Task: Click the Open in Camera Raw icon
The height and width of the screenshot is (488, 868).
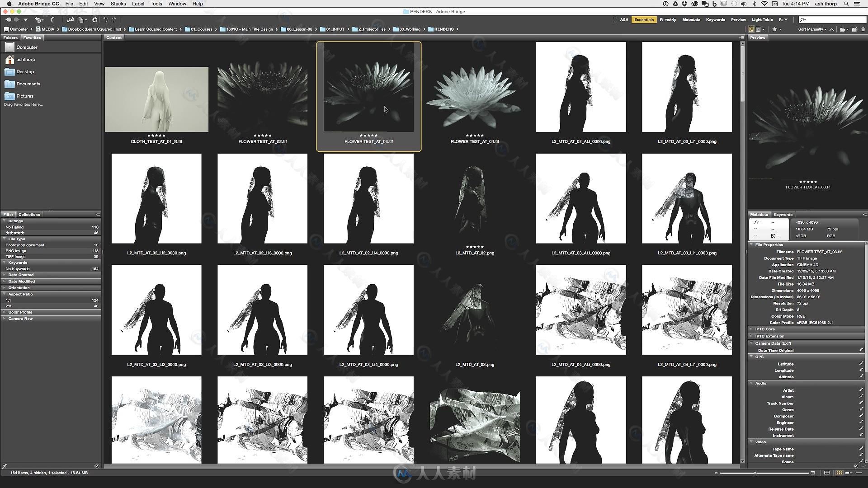Action: point(94,20)
